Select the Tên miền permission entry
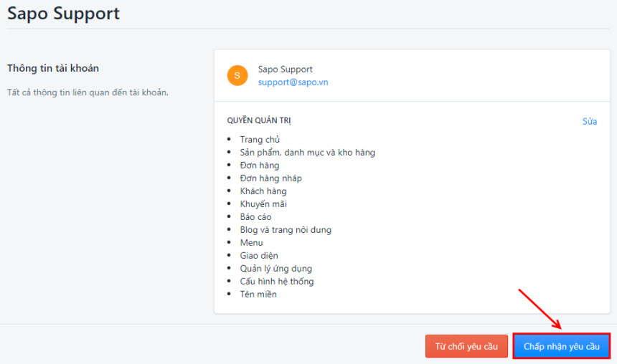This screenshot has width=617, height=364. coord(258,294)
